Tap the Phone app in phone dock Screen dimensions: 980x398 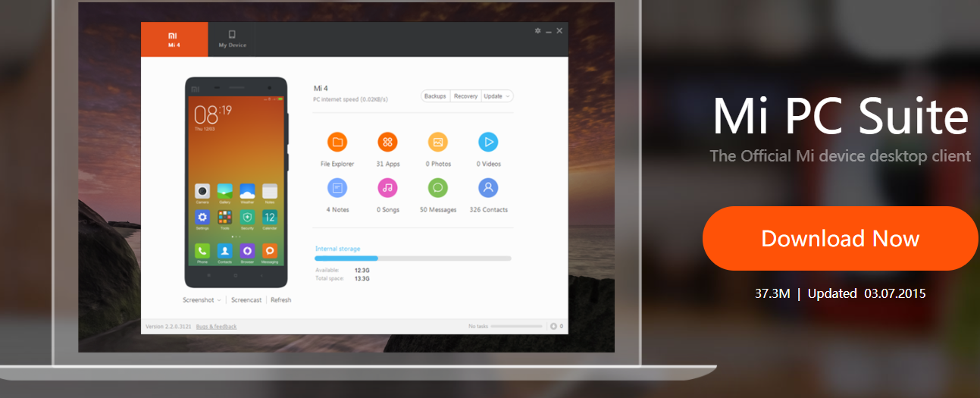[202, 250]
